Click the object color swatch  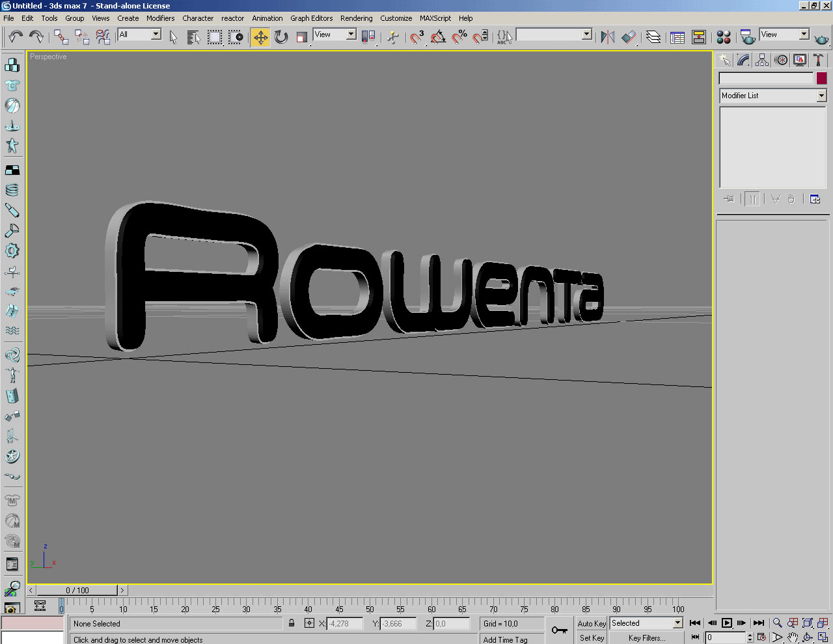821,78
